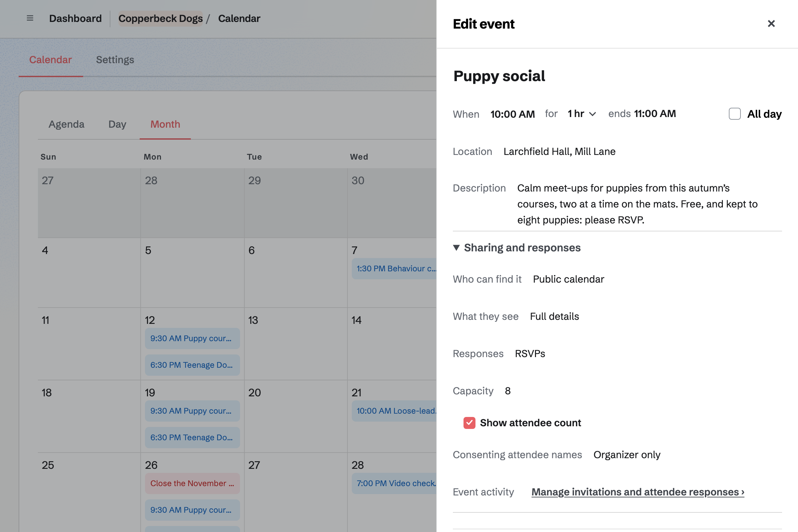Open Copperbeck Dogs breadcrumb
Viewport: 798px width, 532px height.
coord(161,18)
